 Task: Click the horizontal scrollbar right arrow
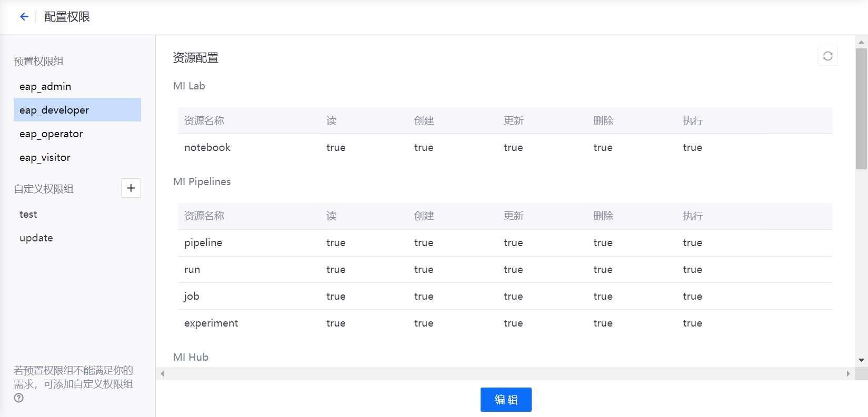(x=848, y=373)
